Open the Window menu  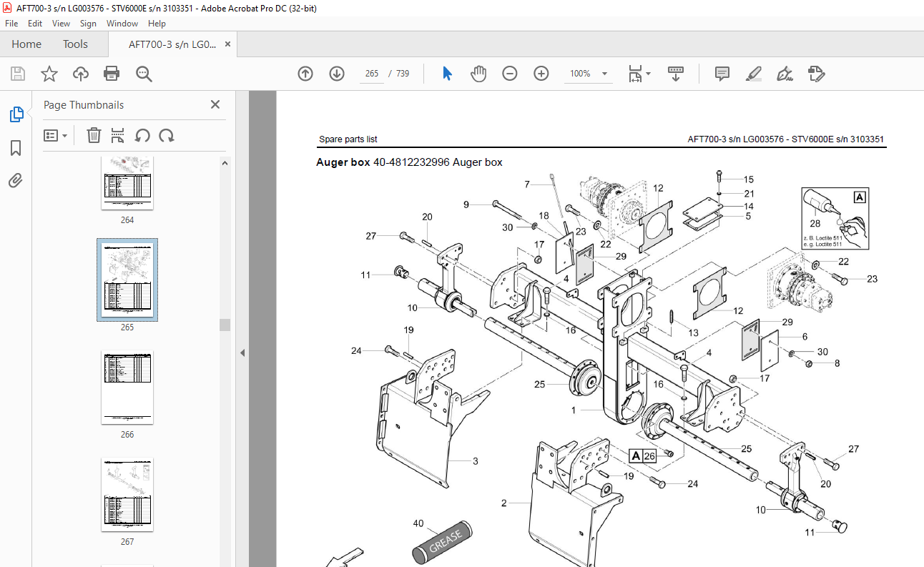click(x=122, y=24)
